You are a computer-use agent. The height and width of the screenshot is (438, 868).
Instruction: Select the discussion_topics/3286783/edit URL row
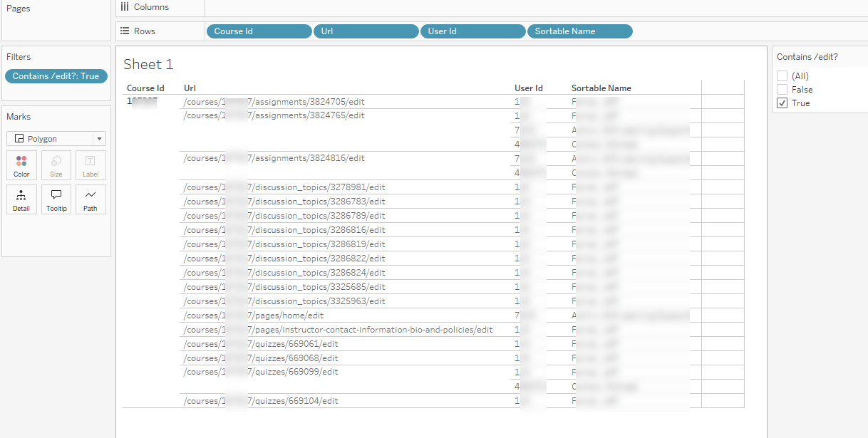[x=284, y=202]
